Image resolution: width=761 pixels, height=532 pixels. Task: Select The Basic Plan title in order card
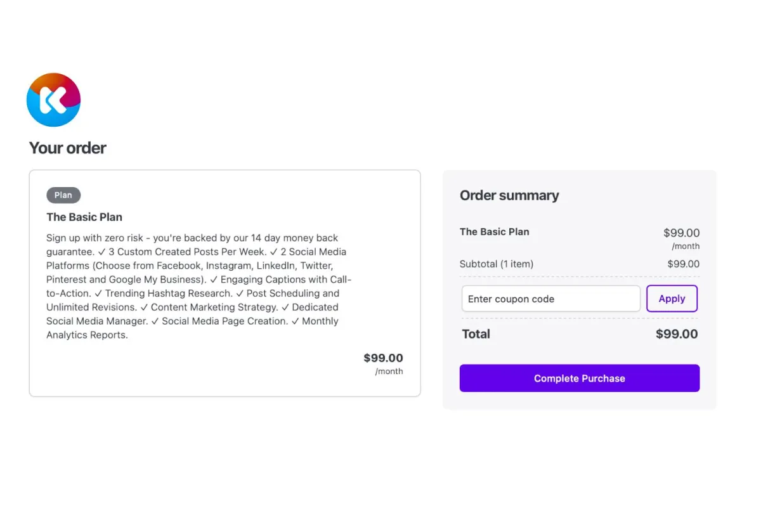tap(84, 217)
